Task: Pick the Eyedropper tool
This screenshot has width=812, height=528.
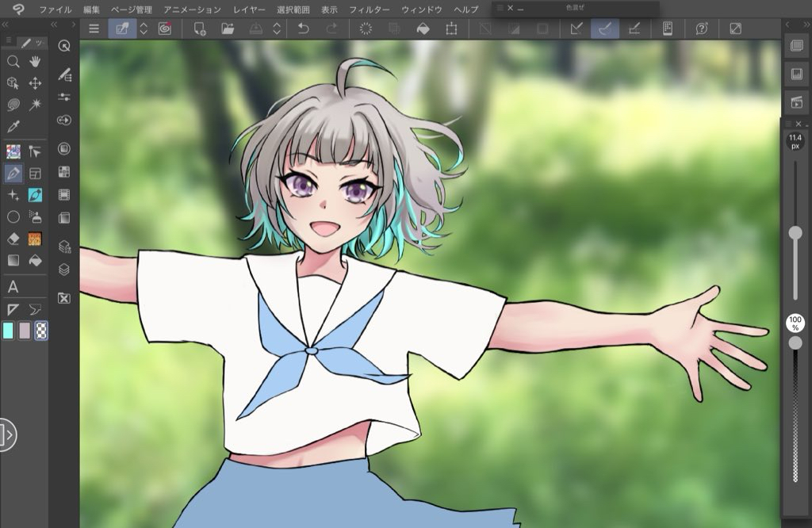Action: 13,127
